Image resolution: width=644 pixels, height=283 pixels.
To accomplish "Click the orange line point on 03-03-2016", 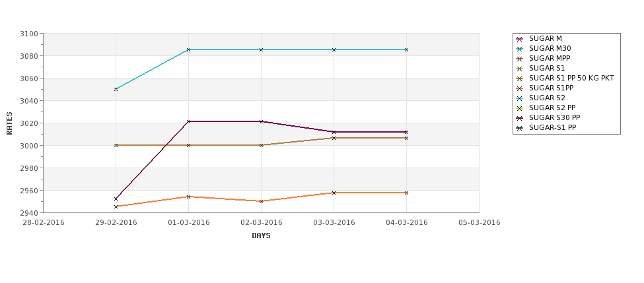I will click(x=334, y=193).
